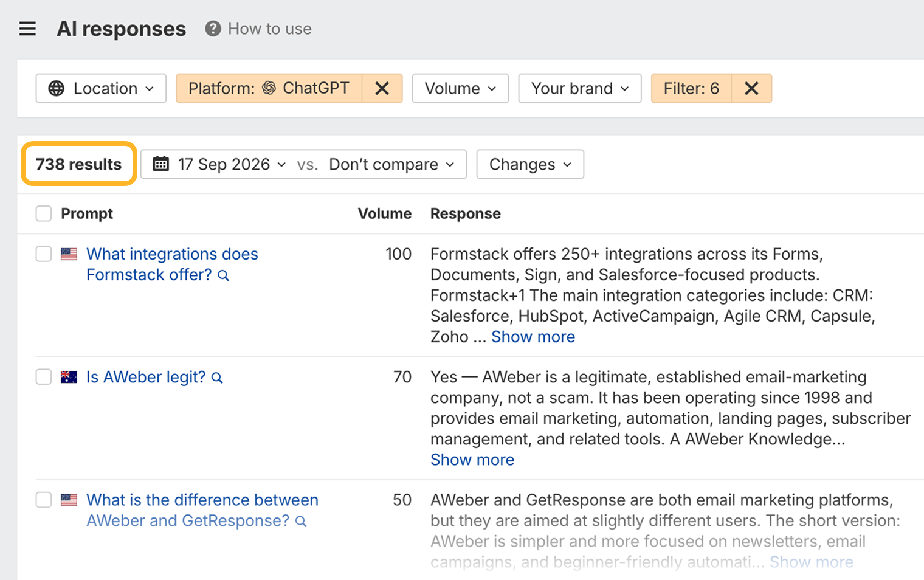Screen dimensions: 924x580
Task: Remove the Platform ChatGPT filter
Action: click(x=382, y=88)
